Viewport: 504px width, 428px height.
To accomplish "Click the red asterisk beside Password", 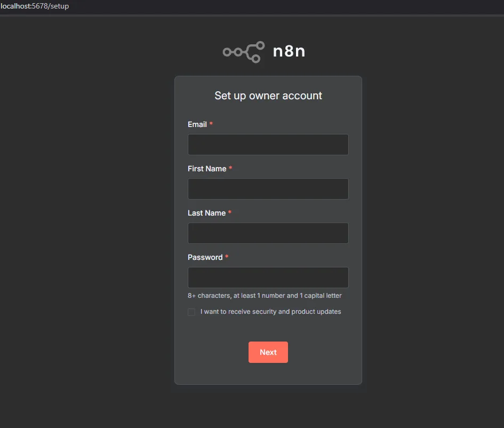I will (227, 257).
